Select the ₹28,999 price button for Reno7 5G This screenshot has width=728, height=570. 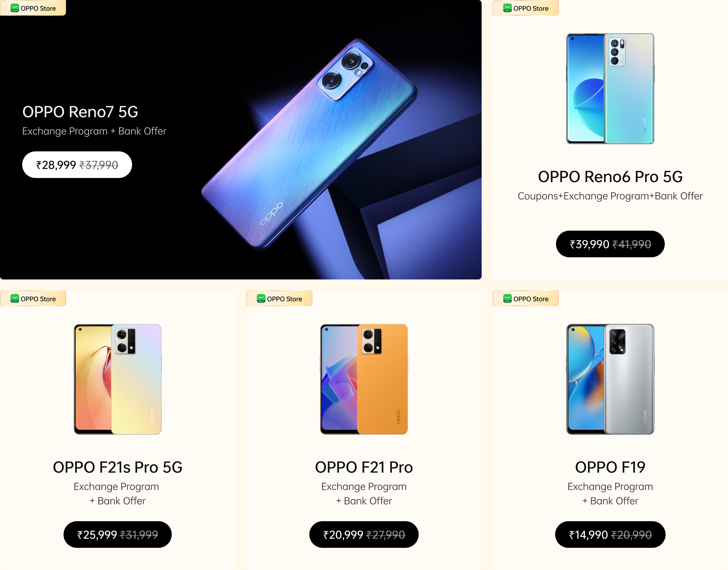click(x=77, y=164)
